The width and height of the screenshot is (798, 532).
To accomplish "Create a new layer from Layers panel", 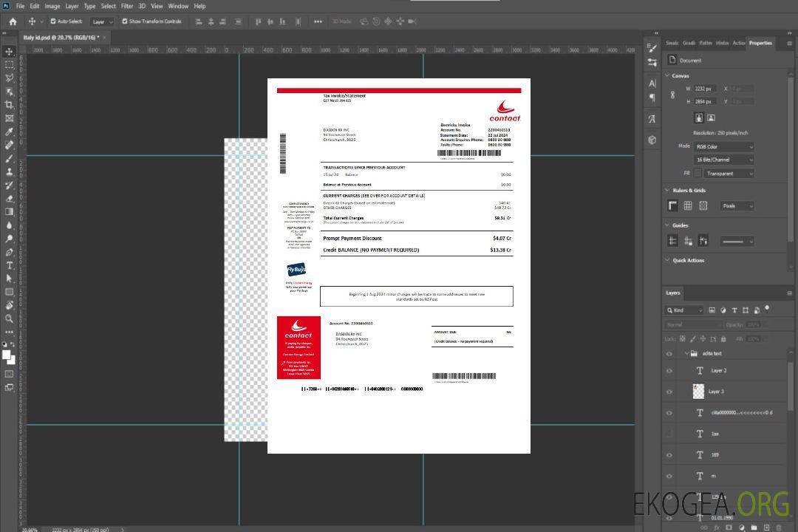I will click(x=767, y=528).
